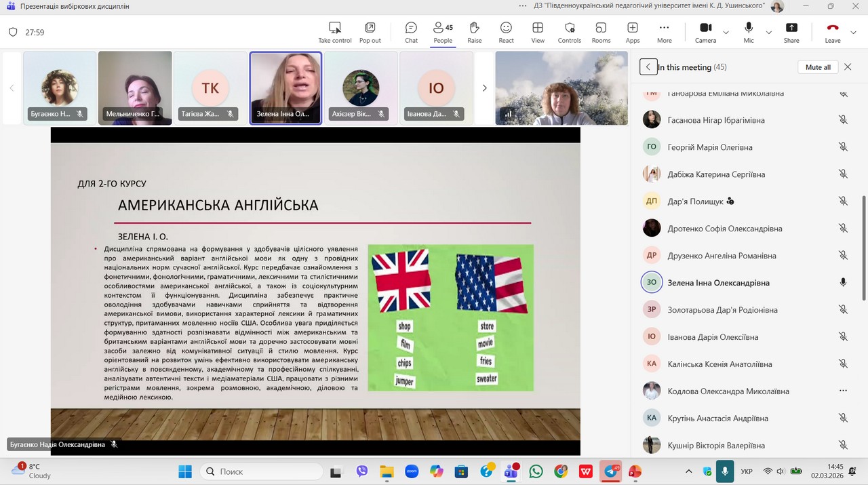Expand the Mic options dropdown arrow
This screenshot has height=485, width=868.
(768, 32)
